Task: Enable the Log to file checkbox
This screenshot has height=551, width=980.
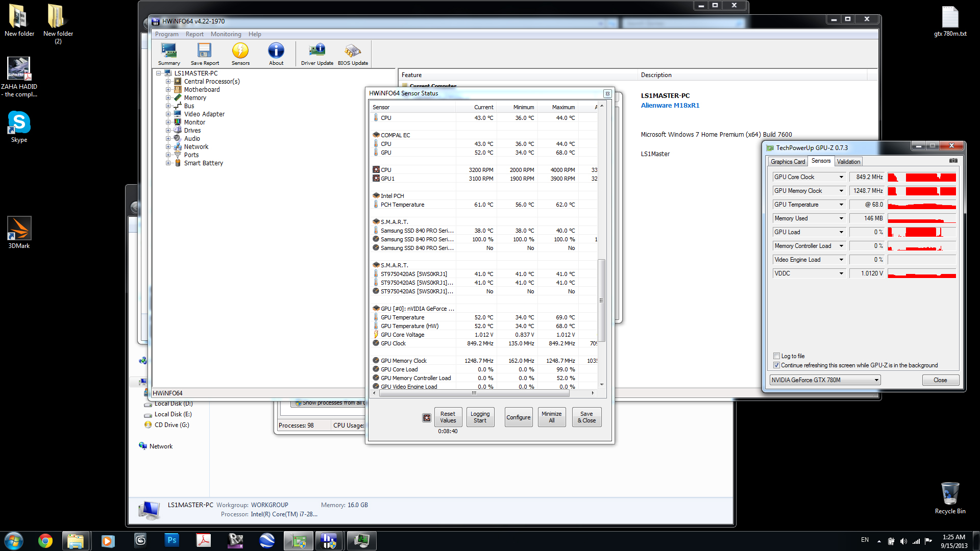Action: [777, 356]
